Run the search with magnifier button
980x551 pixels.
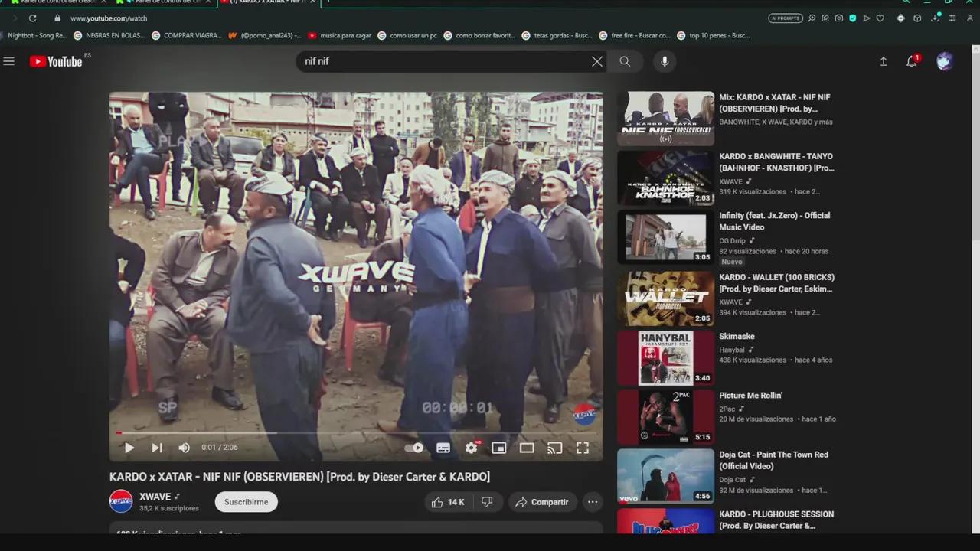(x=626, y=61)
